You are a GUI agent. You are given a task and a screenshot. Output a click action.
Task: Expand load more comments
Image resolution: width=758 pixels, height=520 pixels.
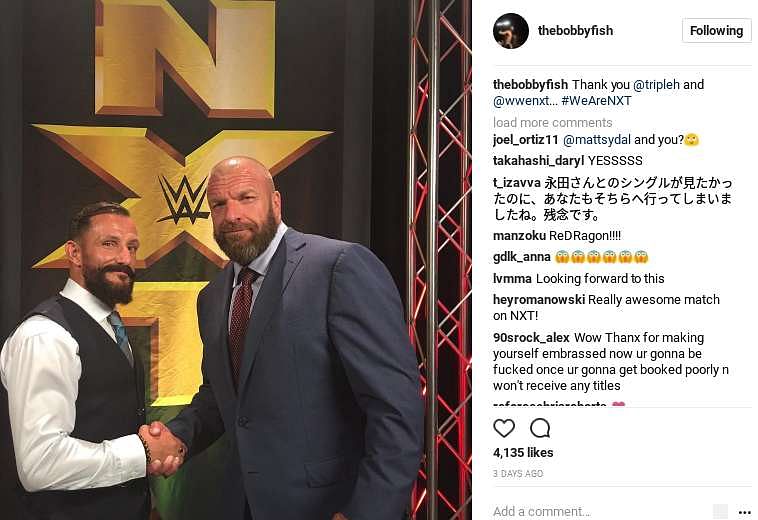tap(553, 122)
